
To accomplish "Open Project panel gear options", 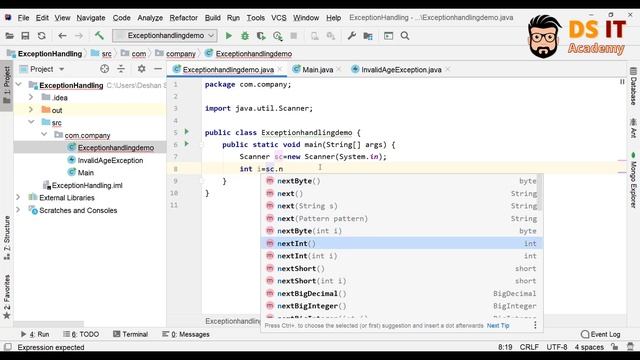I will point(141,69).
